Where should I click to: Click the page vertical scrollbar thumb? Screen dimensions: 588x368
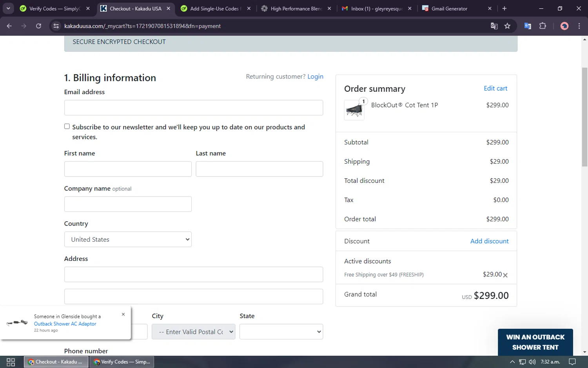tap(584, 117)
